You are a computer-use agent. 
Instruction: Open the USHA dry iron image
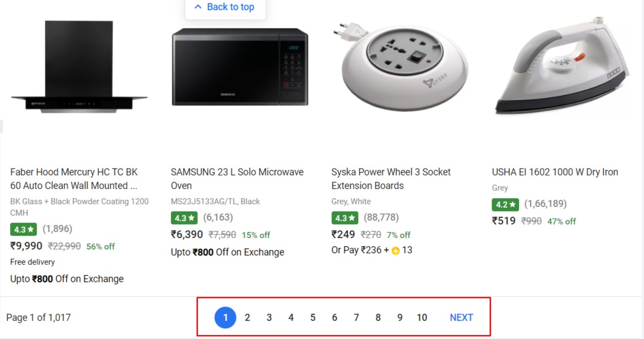(561, 66)
